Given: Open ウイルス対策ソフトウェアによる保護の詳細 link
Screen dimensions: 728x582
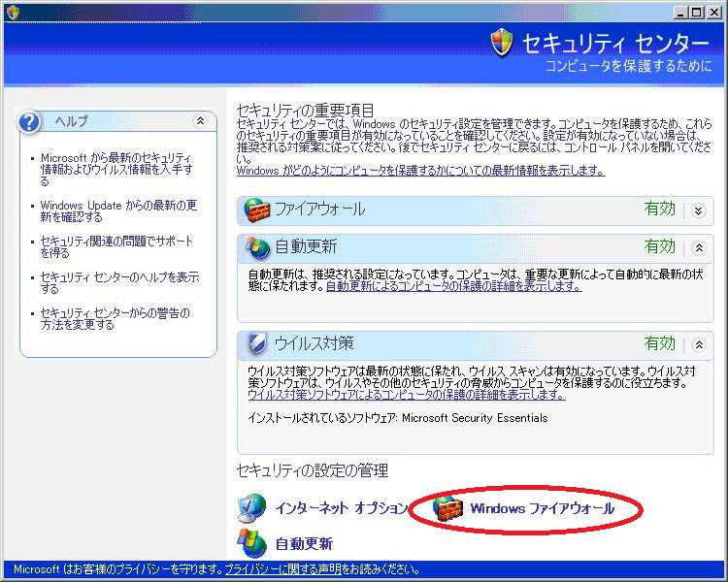Looking at the screenshot, I should 407,395.
